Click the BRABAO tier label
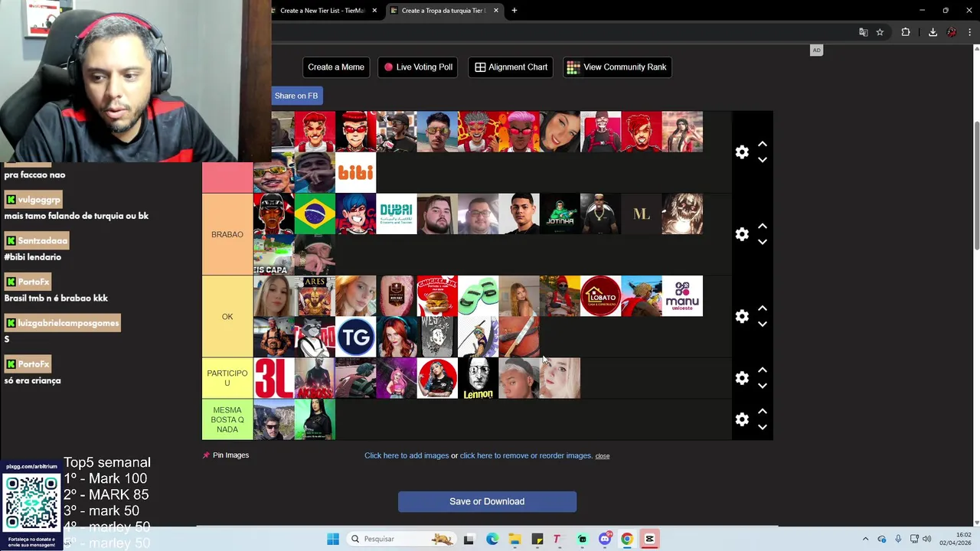Image resolution: width=980 pixels, height=551 pixels. (227, 234)
